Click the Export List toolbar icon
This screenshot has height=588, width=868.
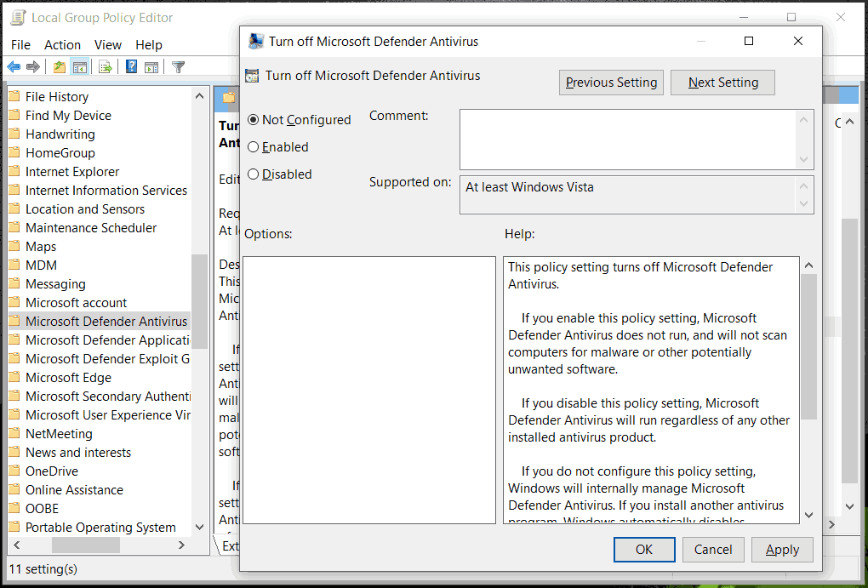pos(106,67)
